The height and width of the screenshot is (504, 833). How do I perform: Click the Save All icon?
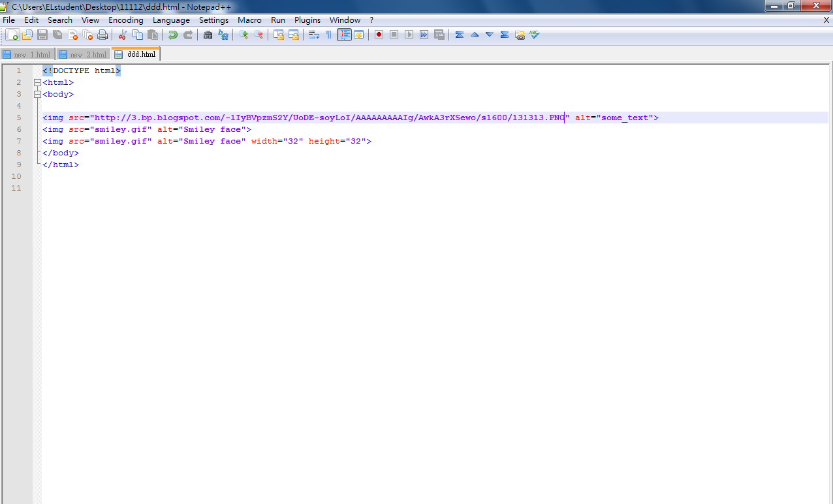coord(57,35)
